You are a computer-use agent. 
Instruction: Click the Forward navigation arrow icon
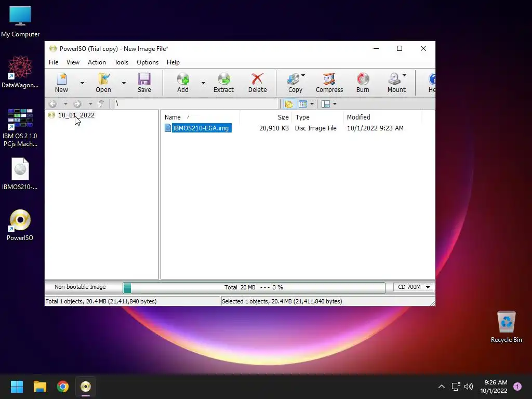point(77,104)
